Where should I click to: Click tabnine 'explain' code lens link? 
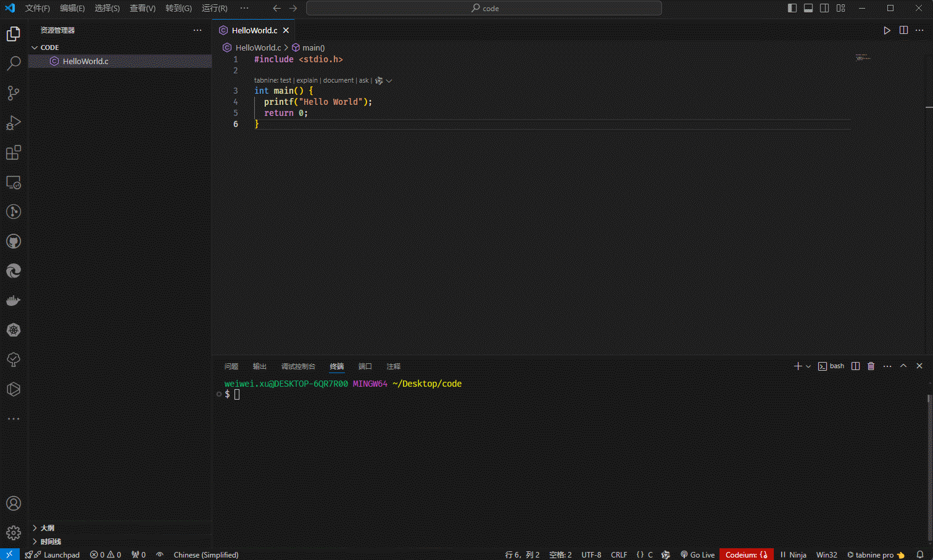307,80
